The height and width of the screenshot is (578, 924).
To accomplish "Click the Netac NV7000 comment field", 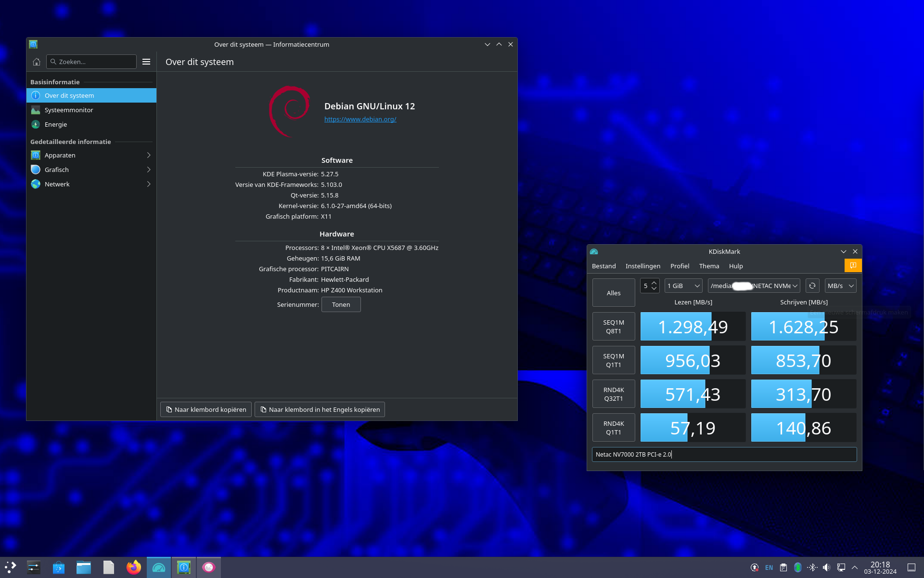I will pos(724,454).
